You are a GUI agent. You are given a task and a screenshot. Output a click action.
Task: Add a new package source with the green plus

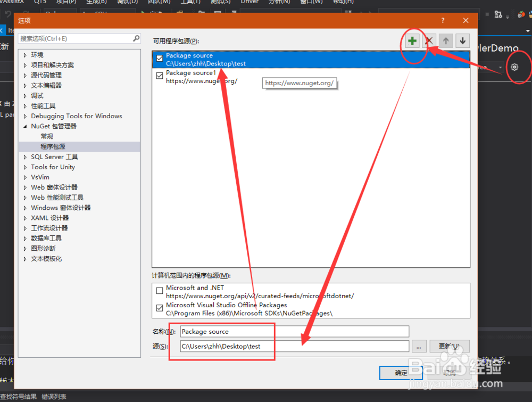pyautogui.click(x=412, y=41)
